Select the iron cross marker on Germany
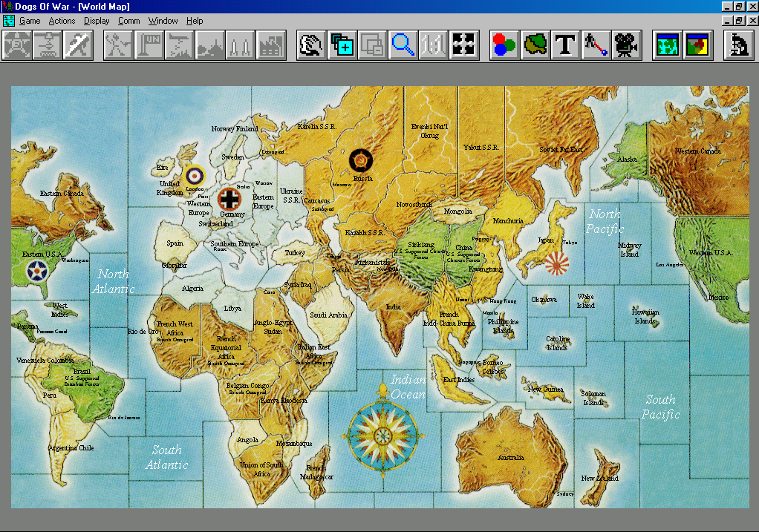The height and width of the screenshot is (532, 759). coord(229,199)
